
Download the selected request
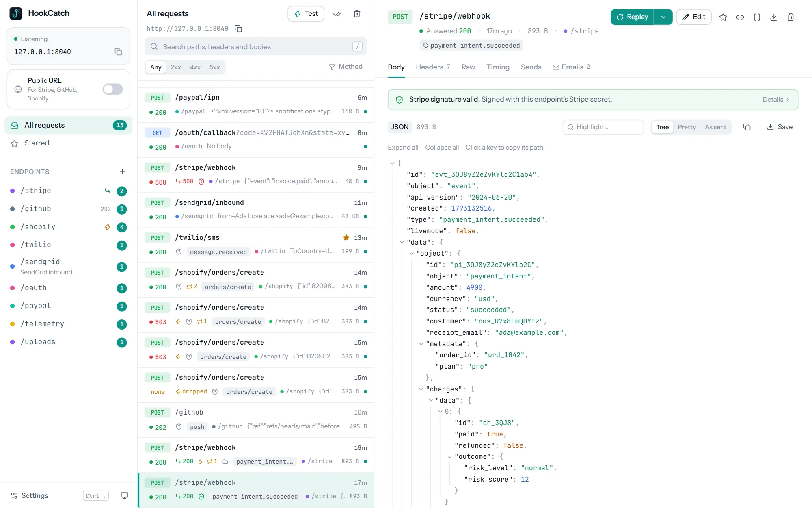tap(774, 17)
